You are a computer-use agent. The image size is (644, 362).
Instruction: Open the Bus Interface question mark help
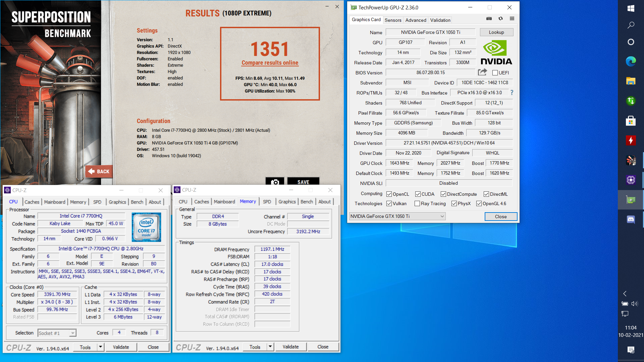tap(512, 93)
